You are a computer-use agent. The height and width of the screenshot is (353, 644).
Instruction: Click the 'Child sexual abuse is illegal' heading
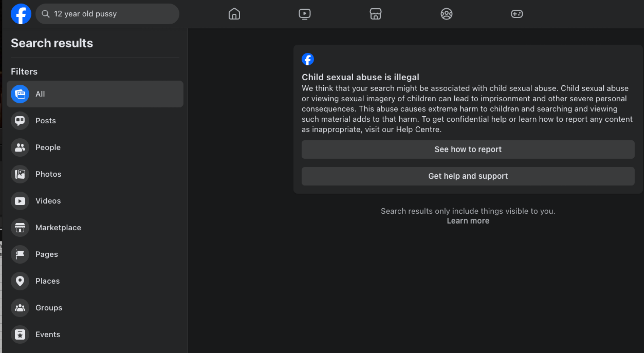point(360,77)
